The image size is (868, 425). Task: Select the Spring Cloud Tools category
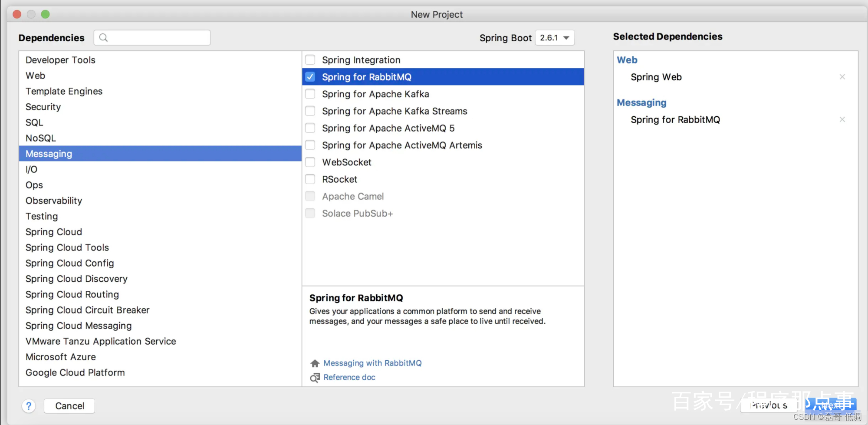coord(160,247)
